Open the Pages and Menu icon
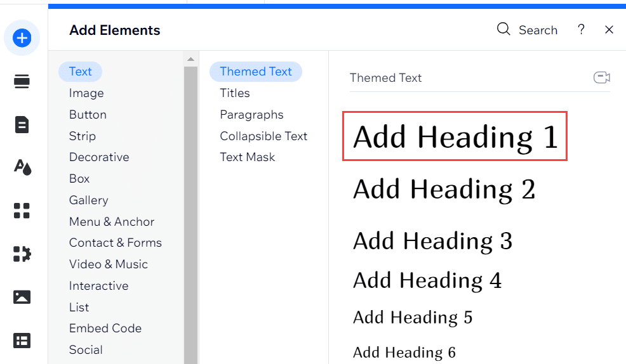The height and width of the screenshot is (364, 626). (x=22, y=124)
